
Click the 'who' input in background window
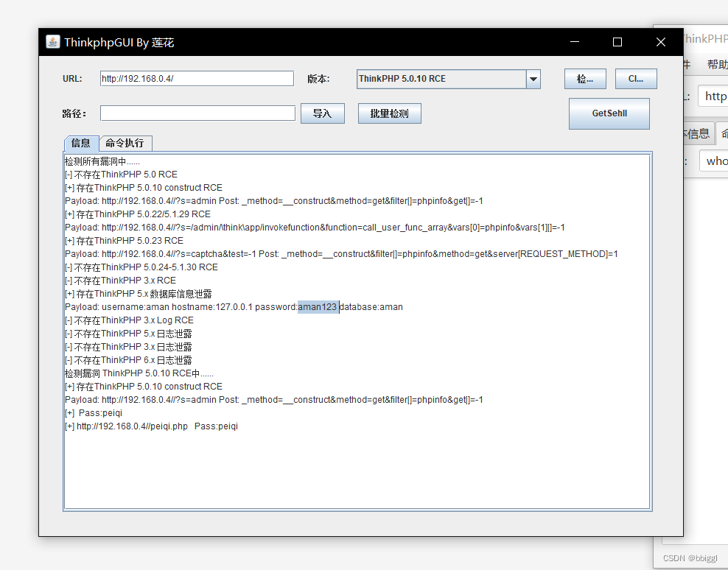715,161
